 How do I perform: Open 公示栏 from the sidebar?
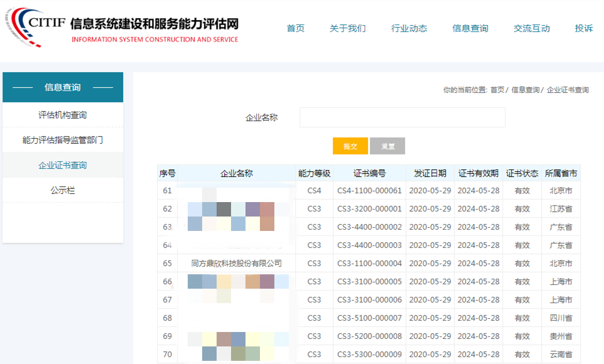click(x=63, y=191)
